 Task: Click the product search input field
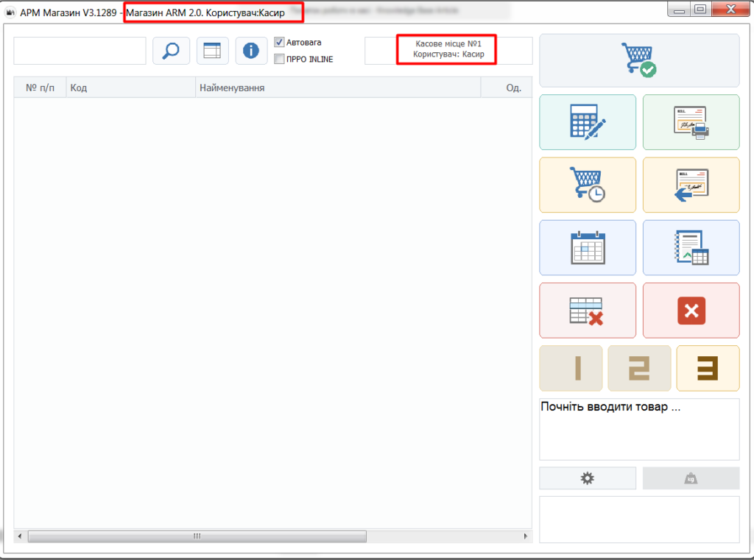pyautogui.click(x=80, y=51)
